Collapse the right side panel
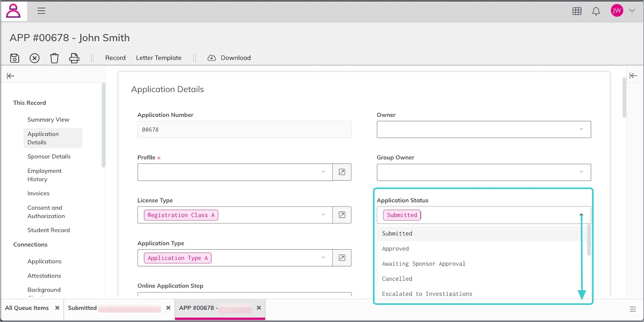This screenshot has width=644, height=322. click(x=633, y=75)
